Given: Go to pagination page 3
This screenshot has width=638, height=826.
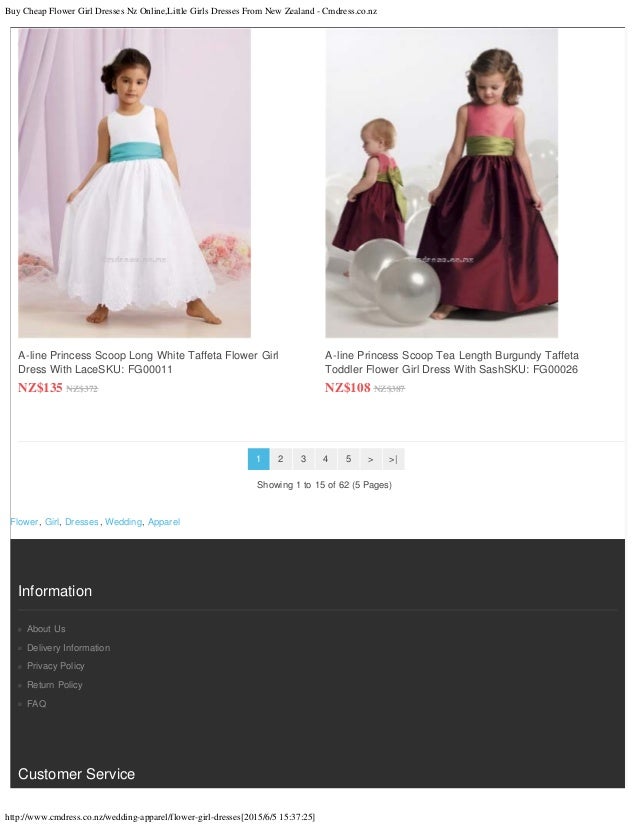Looking at the screenshot, I should [303, 459].
